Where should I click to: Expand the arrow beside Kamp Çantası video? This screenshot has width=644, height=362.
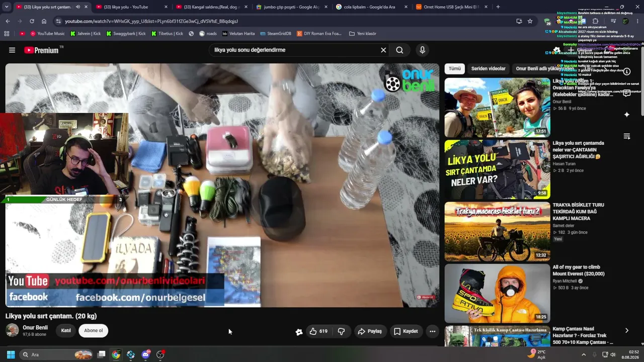tap(627, 330)
